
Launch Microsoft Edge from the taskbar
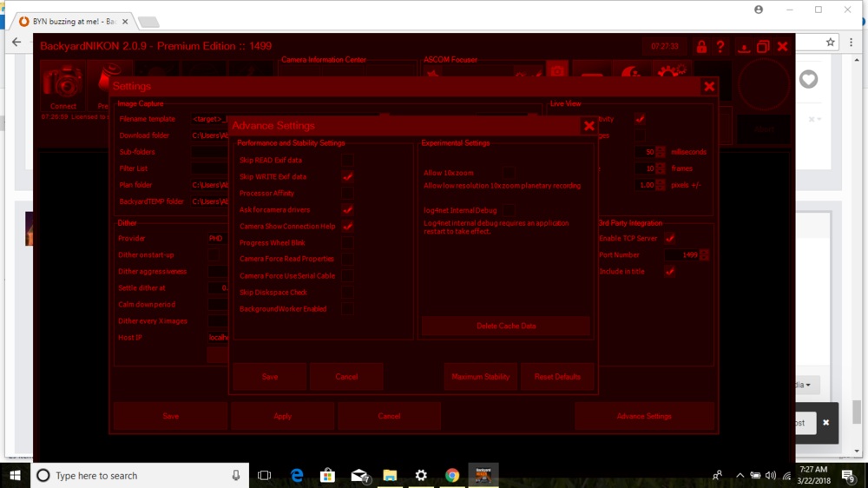pyautogui.click(x=297, y=475)
